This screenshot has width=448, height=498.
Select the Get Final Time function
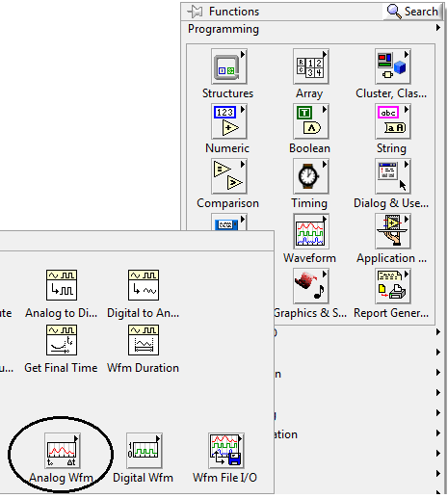(62, 340)
